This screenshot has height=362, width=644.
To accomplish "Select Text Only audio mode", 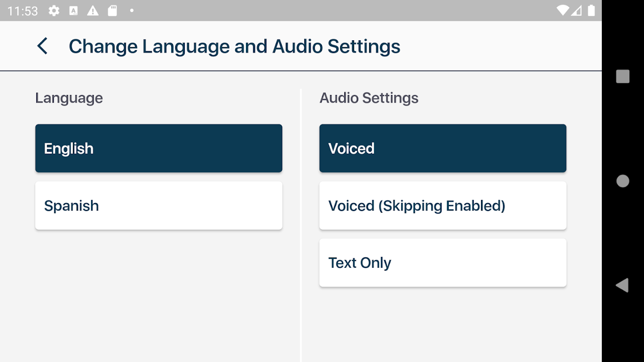I will click(442, 262).
